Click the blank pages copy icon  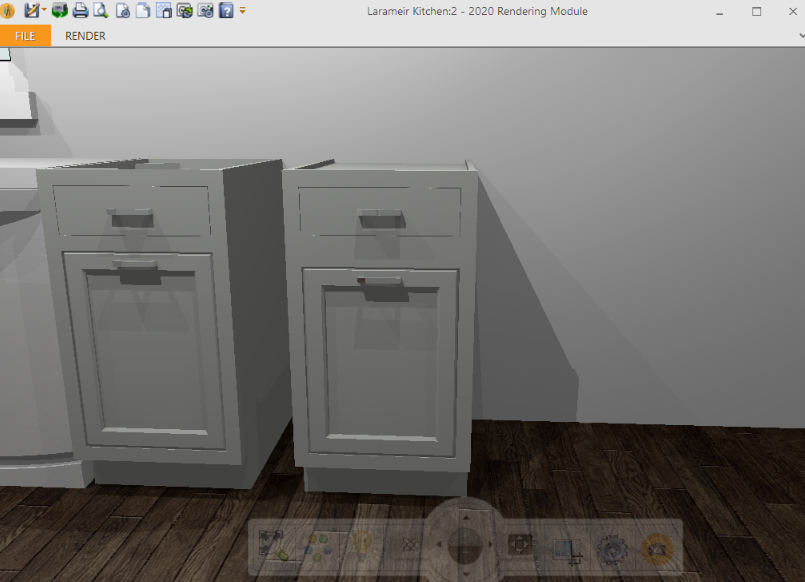coord(143,10)
